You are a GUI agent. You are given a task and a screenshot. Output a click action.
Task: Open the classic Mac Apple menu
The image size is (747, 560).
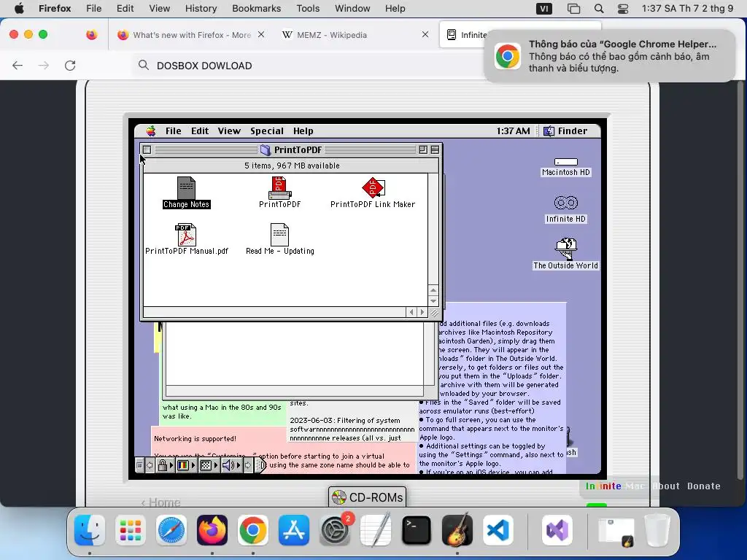pos(151,131)
